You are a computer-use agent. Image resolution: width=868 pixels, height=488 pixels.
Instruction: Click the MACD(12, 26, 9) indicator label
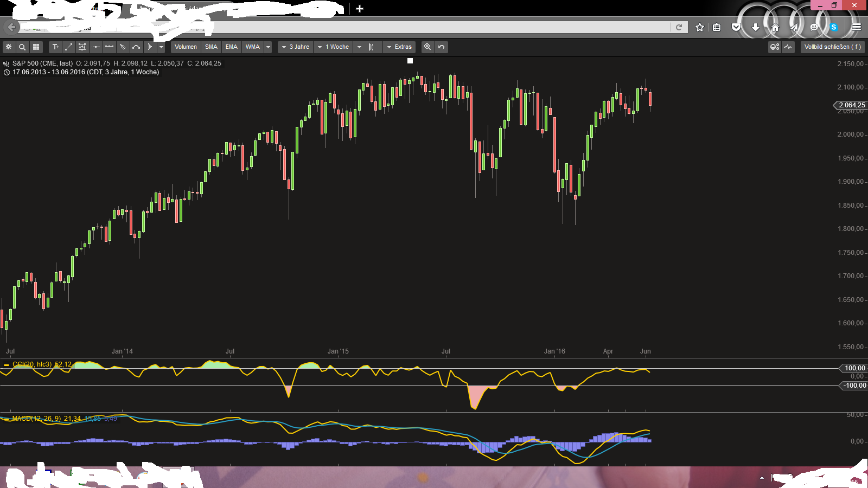pyautogui.click(x=37, y=419)
